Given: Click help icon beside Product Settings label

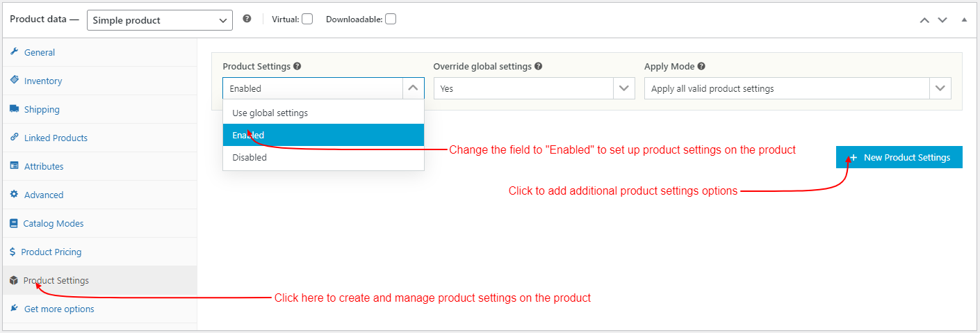Looking at the screenshot, I should coord(297,67).
